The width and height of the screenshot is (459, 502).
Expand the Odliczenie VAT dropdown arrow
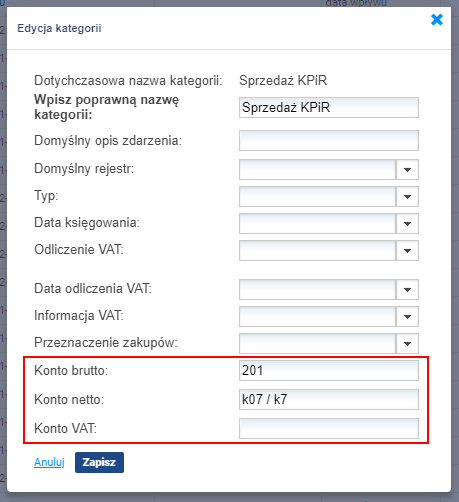(407, 251)
